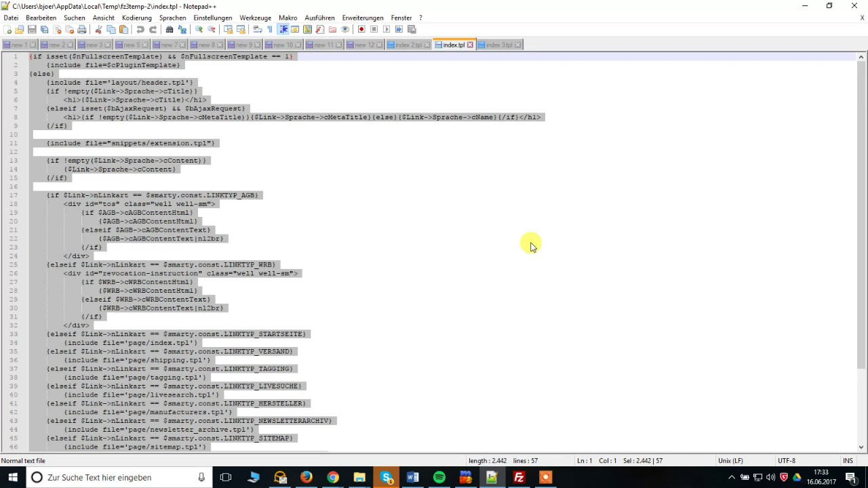Close the index.tpl tab
Image resolution: width=868 pixels, height=488 pixels.
tap(469, 45)
